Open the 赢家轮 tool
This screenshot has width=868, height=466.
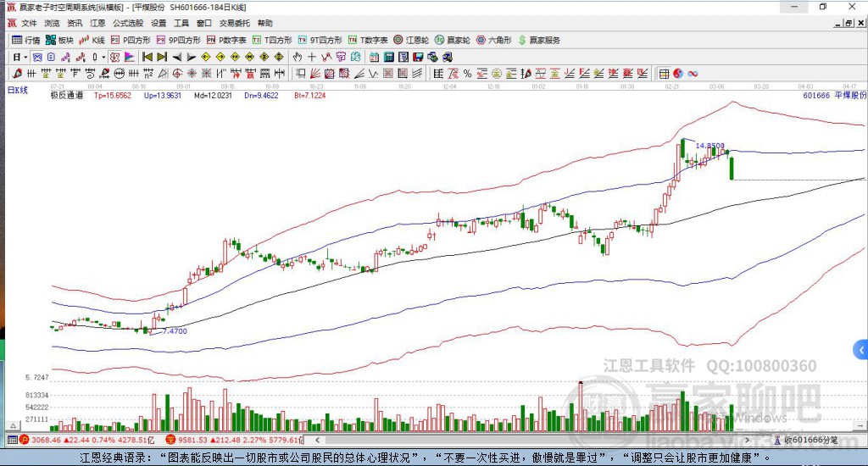(x=453, y=40)
